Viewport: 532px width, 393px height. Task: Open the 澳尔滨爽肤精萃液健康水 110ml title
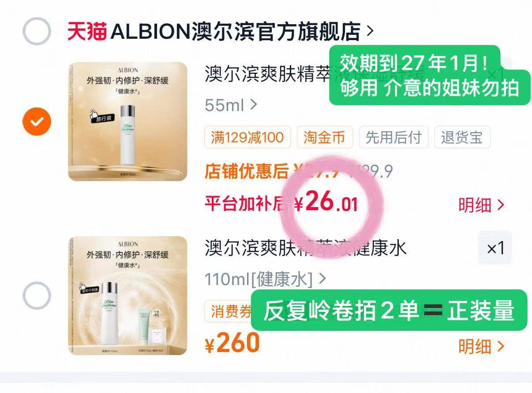(x=305, y=248)
